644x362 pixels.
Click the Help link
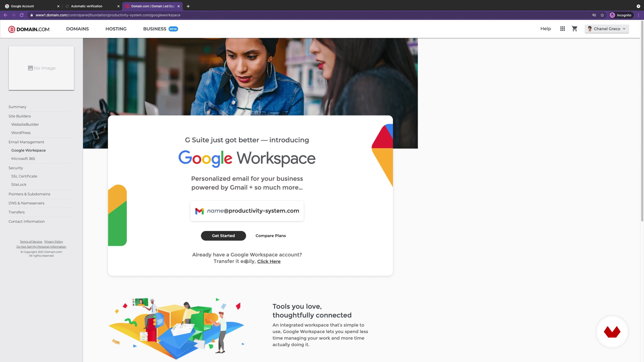coord(546,29)
